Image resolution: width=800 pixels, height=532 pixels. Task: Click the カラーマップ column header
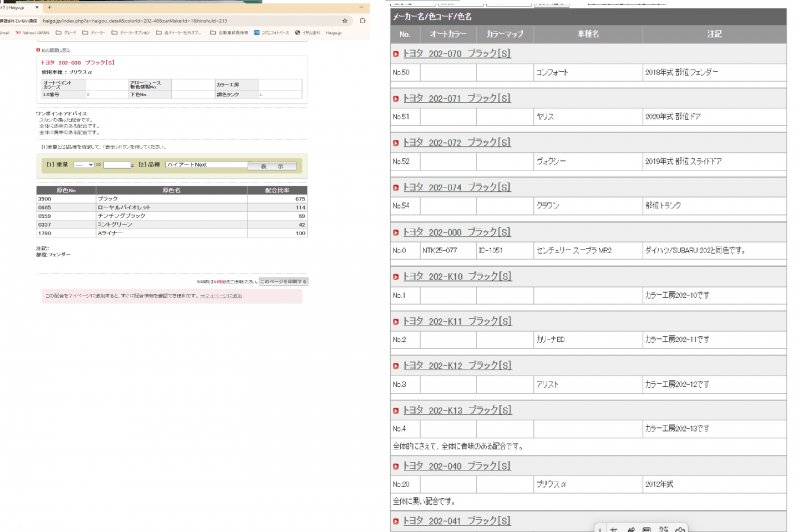point(505,34)
